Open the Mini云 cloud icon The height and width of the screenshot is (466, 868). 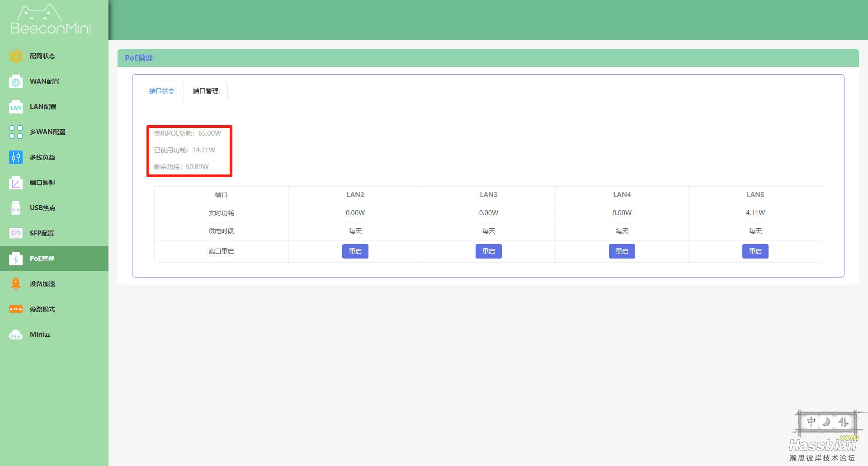[16, 334]
